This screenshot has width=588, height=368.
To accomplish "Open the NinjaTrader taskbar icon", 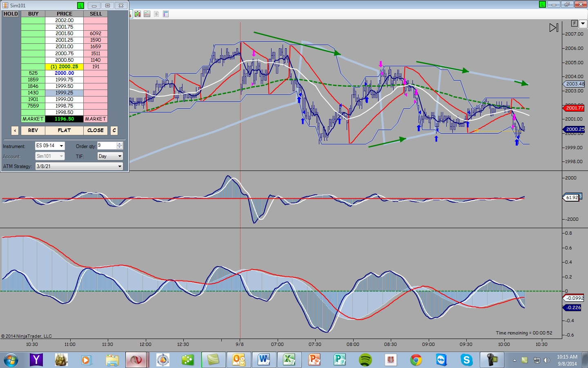I will [136, 360].
